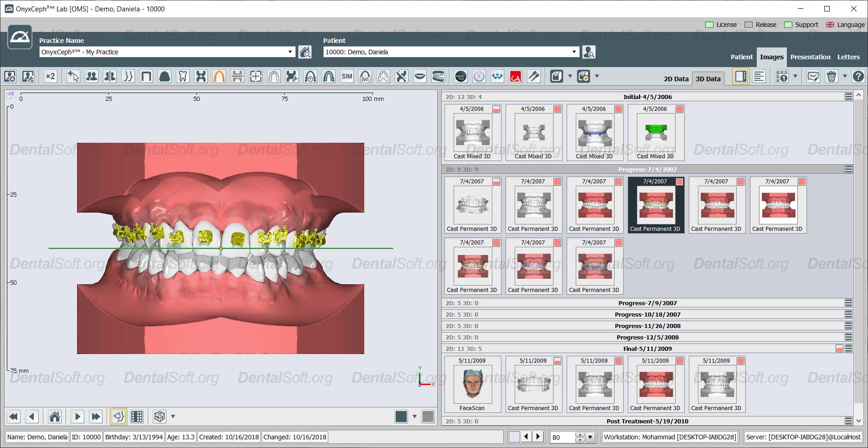This screenshot has height=448, width=868.
Task: Click the home button below the 3D viewer
Action: pos(54,417)
